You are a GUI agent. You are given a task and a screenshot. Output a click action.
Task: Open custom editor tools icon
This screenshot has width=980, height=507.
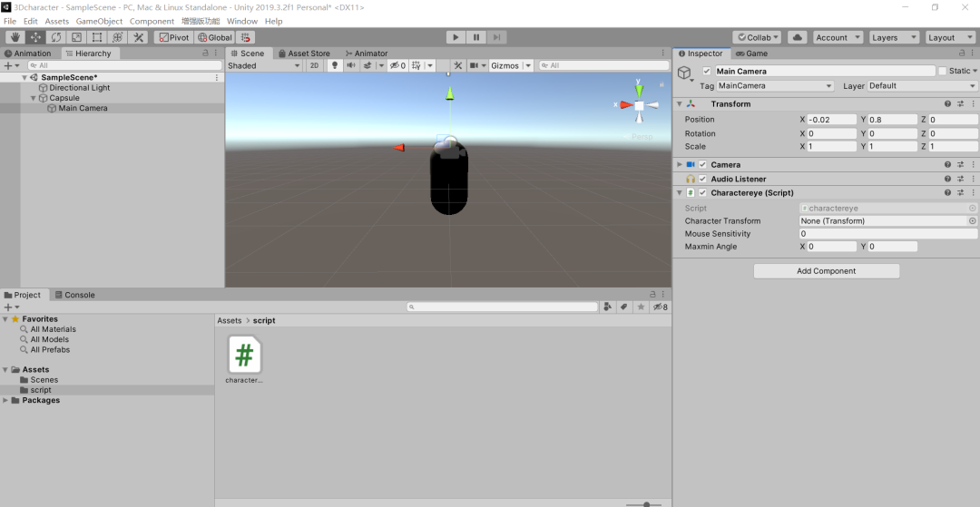(x=138, y=37)
